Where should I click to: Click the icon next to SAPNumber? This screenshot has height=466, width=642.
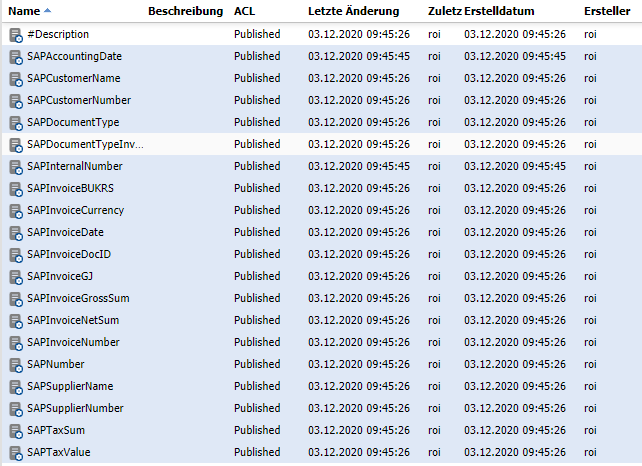(16, 365)
